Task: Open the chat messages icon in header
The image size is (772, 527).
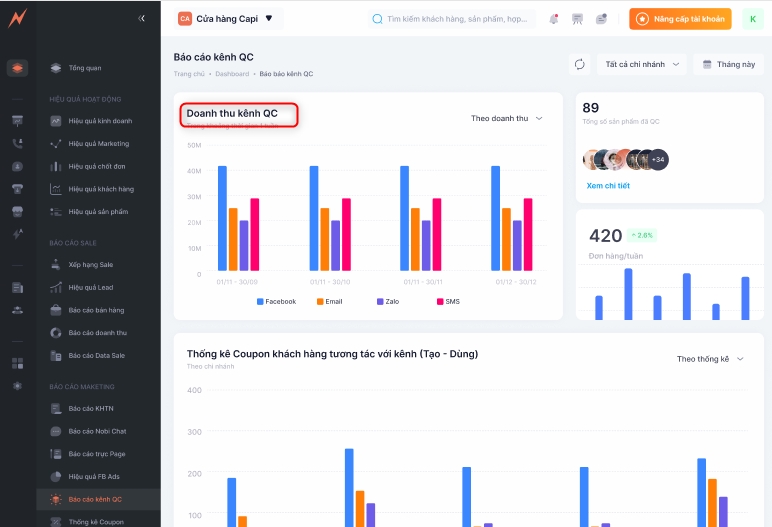Action: (x=601, y=18)
